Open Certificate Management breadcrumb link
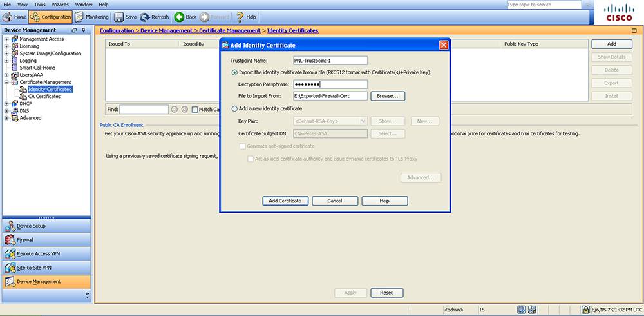Screen dimensions: 644x316 pos(230,31)
